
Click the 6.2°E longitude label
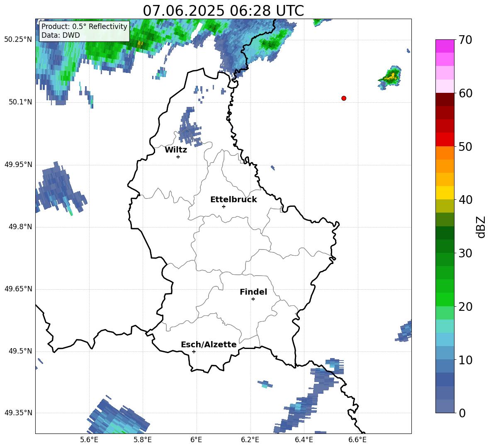point(250,440)
